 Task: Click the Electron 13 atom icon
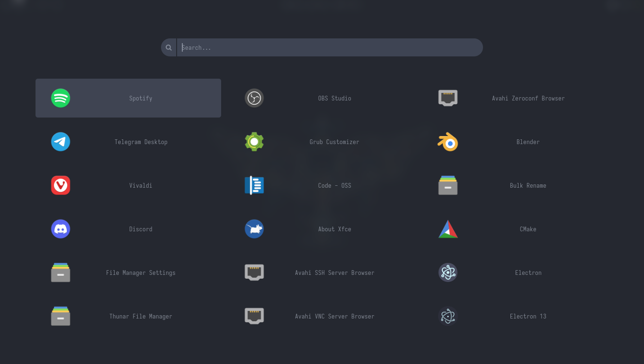(448, 316)
